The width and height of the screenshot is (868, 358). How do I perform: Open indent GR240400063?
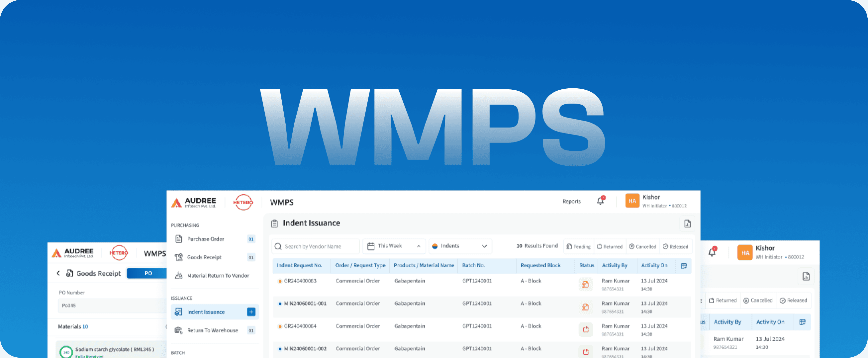(x=300, y=281)
